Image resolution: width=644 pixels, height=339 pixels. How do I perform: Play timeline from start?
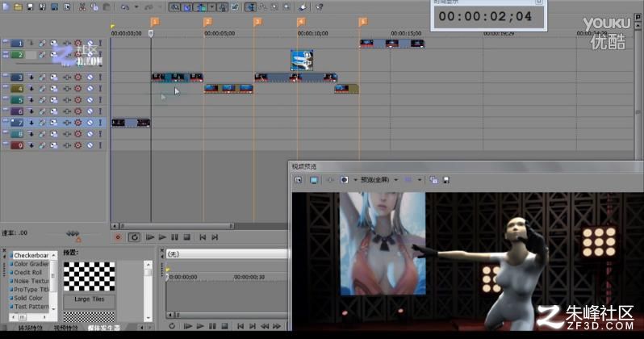(150, 237)
